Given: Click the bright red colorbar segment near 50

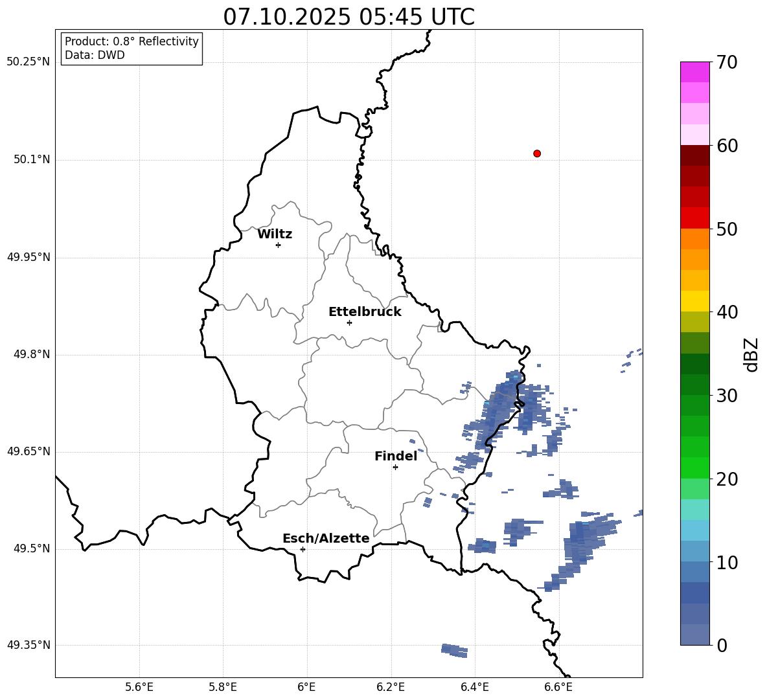Looking at the screenshot, I should [x=694, y=218].
